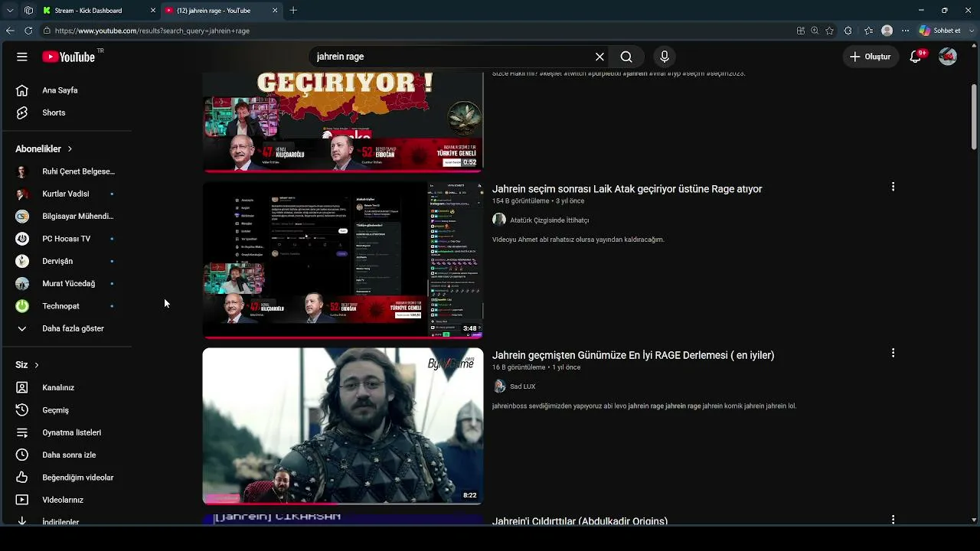Bookmark this page with the star icon

pos(829,31)
